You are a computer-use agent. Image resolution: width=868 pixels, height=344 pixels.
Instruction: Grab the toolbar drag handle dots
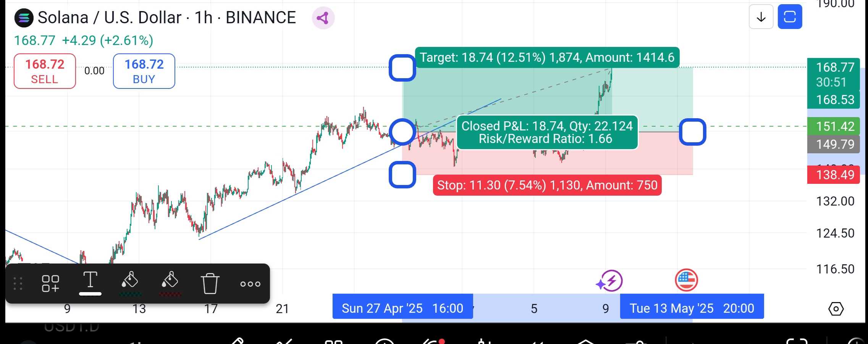point(18,284)
